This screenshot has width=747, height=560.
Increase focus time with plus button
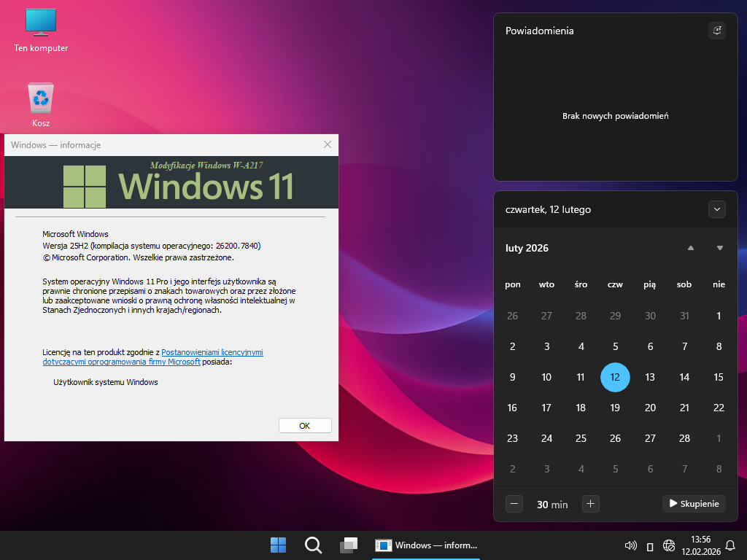(x=591, y=504)
